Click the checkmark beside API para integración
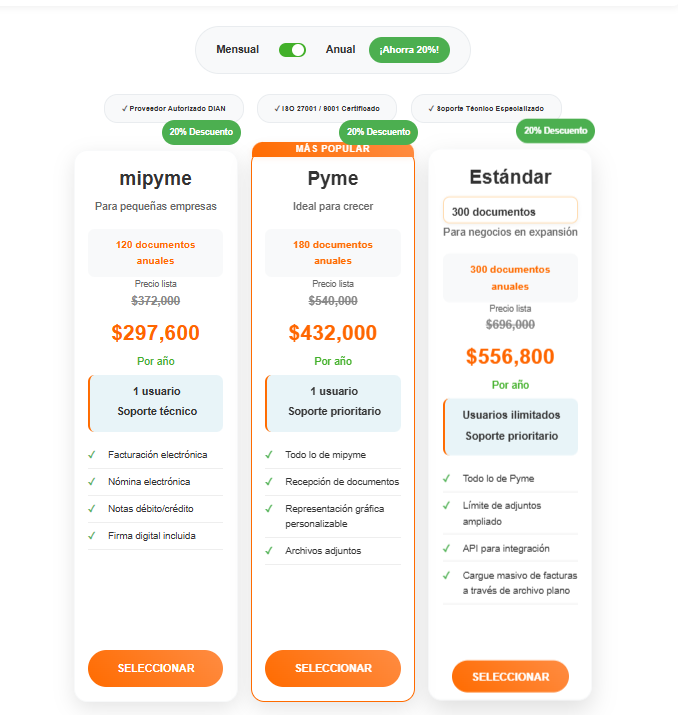This screenshot has height=715, width=678. pyautogui.click(x=447, y=549)
